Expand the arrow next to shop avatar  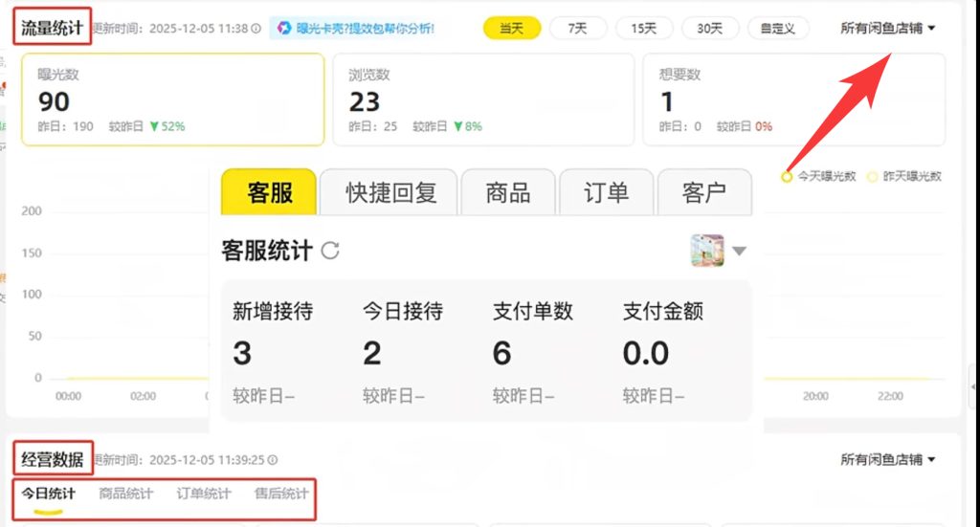click(x=740, y=251)
